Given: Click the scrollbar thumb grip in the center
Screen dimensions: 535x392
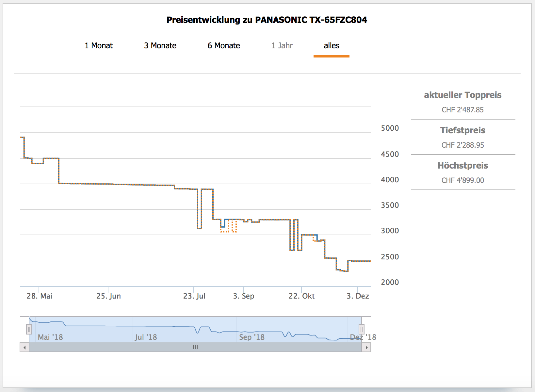Looking at the screenshot, I should 195,347.
